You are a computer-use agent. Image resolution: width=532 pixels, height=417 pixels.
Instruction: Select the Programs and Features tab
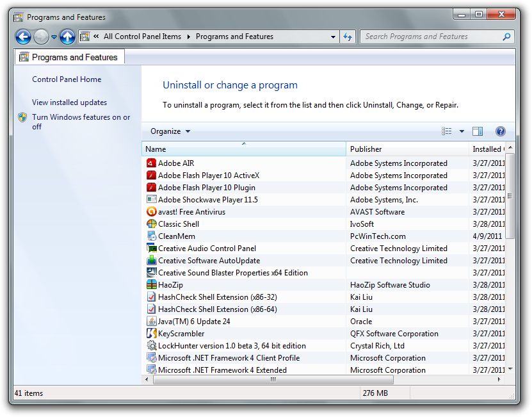point(70,57)
